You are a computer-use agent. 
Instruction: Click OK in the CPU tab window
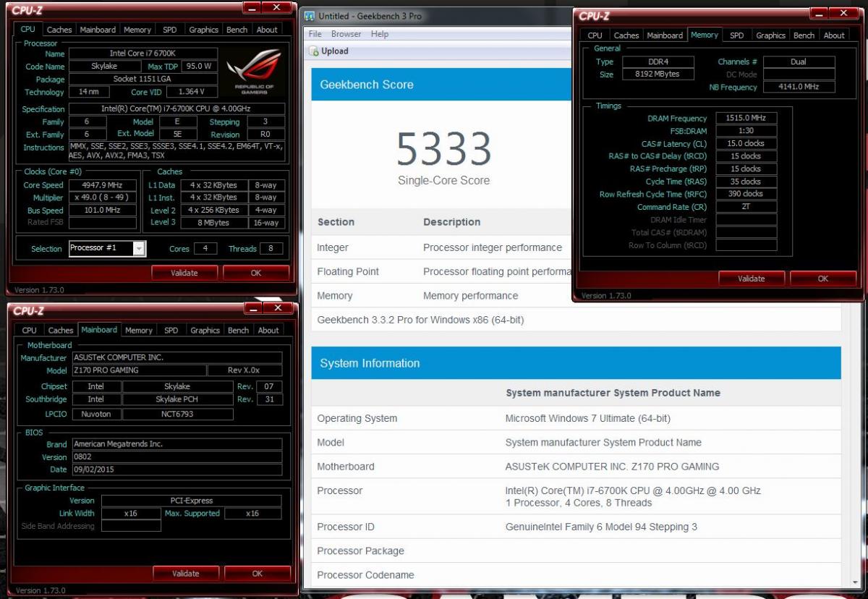click(x=256, y=273)
